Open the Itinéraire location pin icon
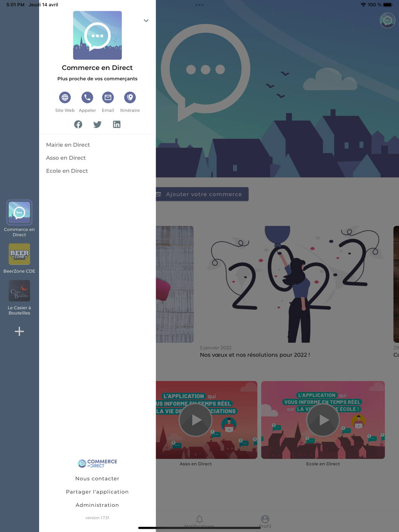Image resolution: width=399 pixels, height=532 pixels. [x=130, y=97]
